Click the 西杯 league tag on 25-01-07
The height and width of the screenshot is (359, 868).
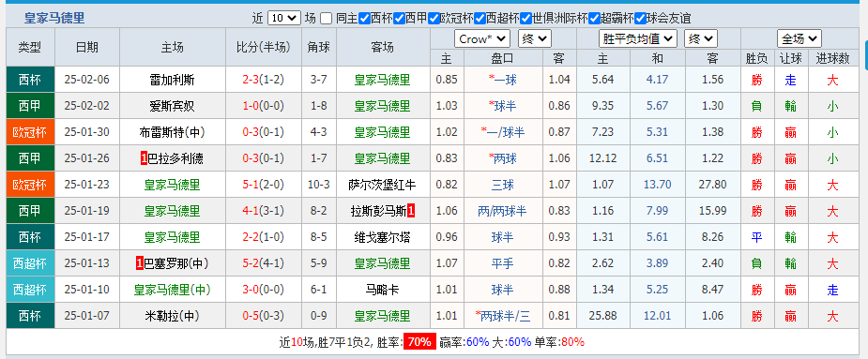30,317
